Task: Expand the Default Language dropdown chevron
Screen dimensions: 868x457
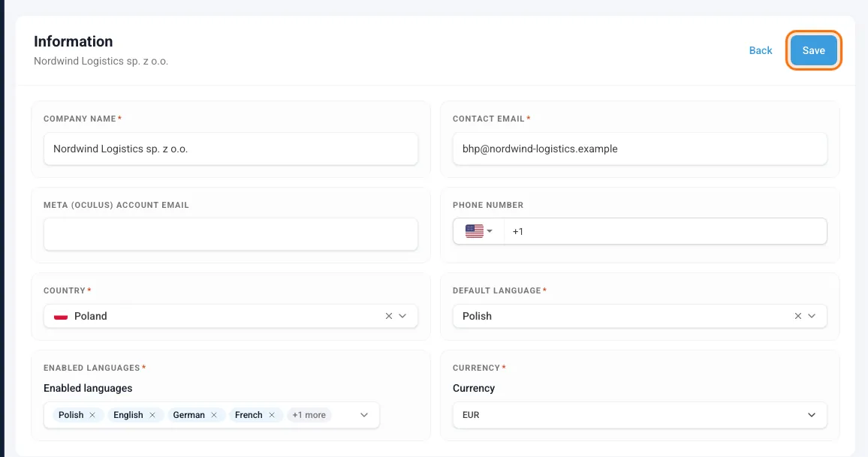Action: point(812,316)
